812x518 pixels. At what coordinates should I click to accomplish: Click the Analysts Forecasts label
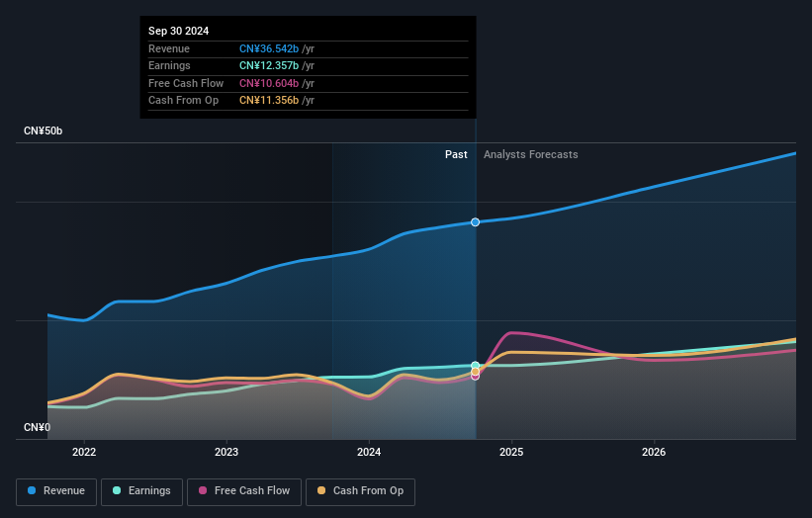(x=531, y=154)
